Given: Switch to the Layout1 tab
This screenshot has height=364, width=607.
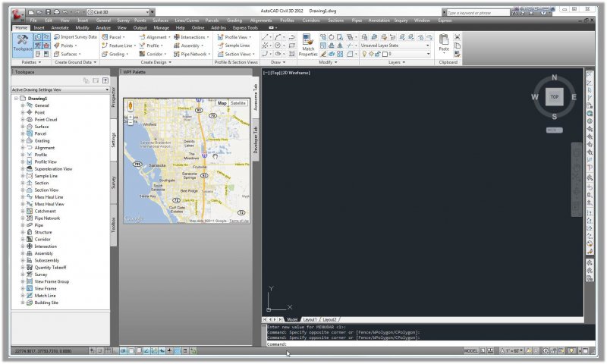Looking at the screenshot, I should coord(310,319).
